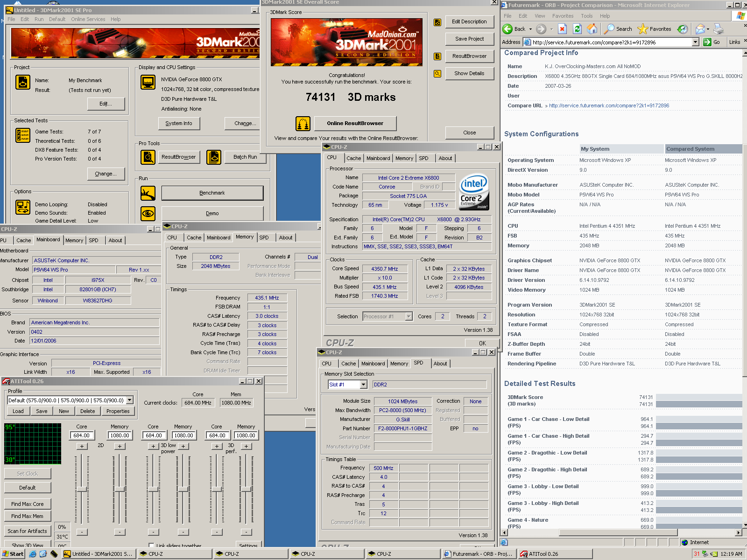Click the Show Details button
This screenshot has width=747, height=560.
(470, 73)
